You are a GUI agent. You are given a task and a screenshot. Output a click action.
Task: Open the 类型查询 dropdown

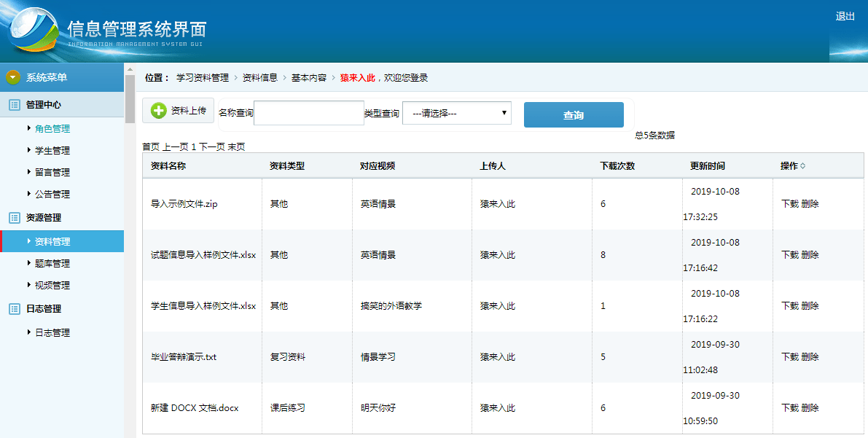[457, 113]
